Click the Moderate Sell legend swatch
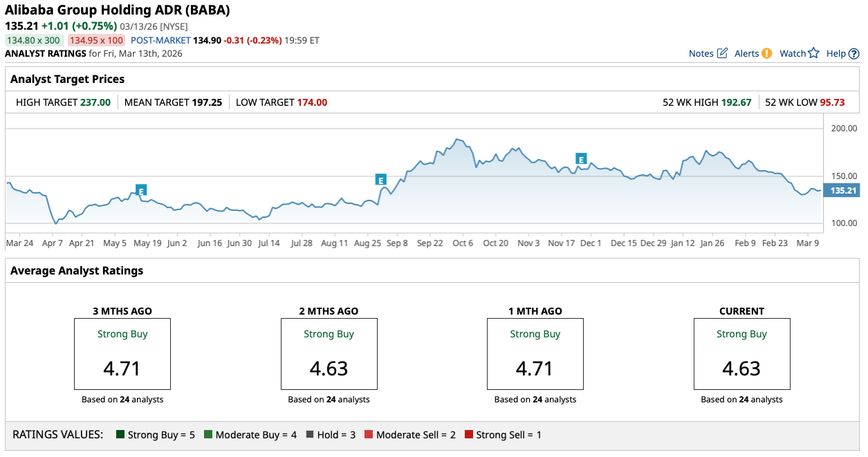Image resolution: width=868 pixels, height=457 pixels. click(369, 435)
